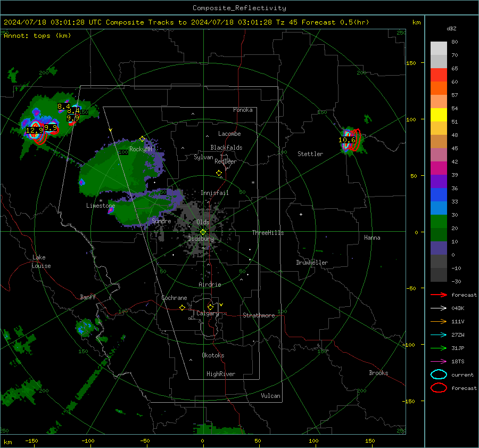
Task: Click the Annot: tops (km) text
Action: point(37,36)
